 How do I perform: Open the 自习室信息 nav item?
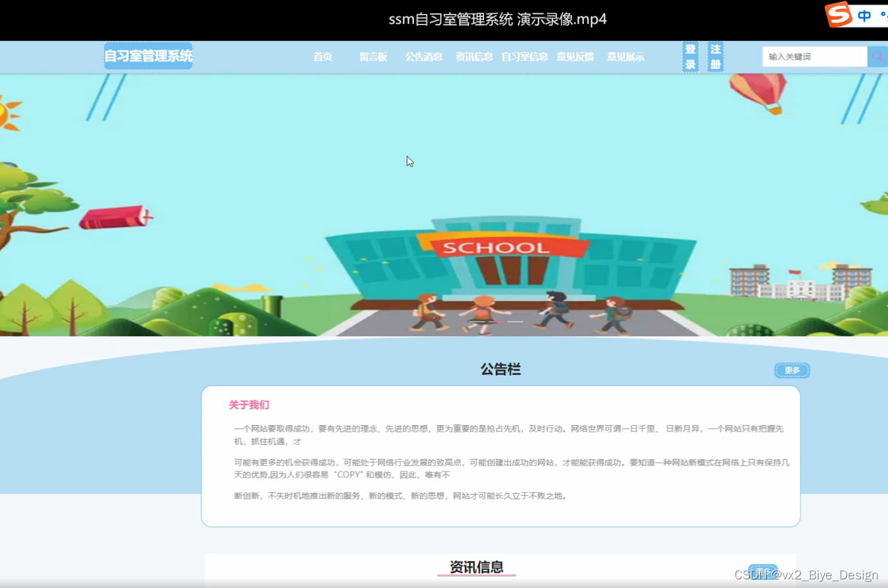[x=524, y=57]
